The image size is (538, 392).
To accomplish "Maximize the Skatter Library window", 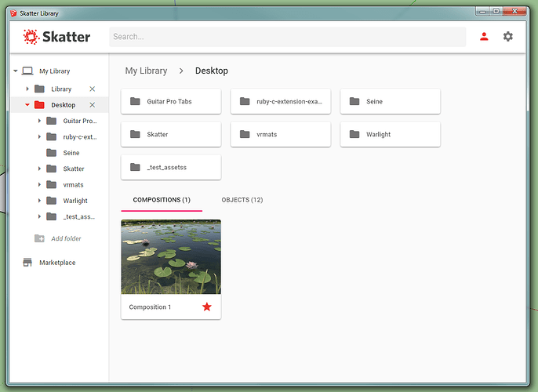I will coord(496,12).
